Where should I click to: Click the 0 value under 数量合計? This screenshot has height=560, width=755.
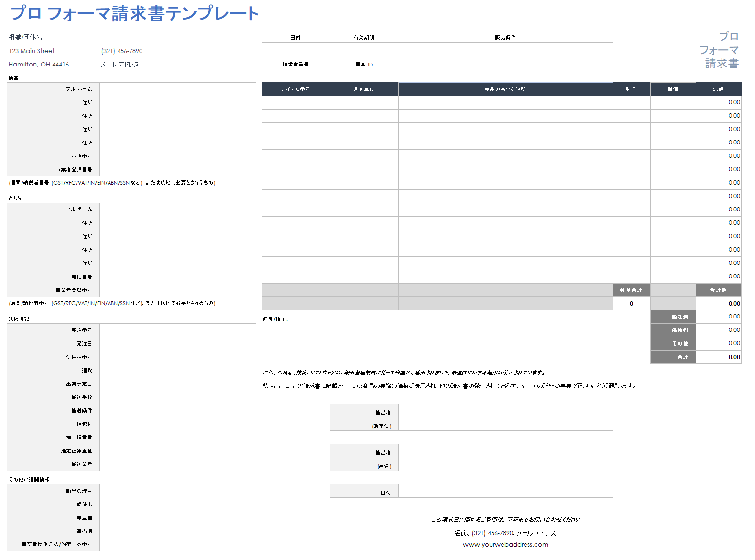click(x=631, y=303)
